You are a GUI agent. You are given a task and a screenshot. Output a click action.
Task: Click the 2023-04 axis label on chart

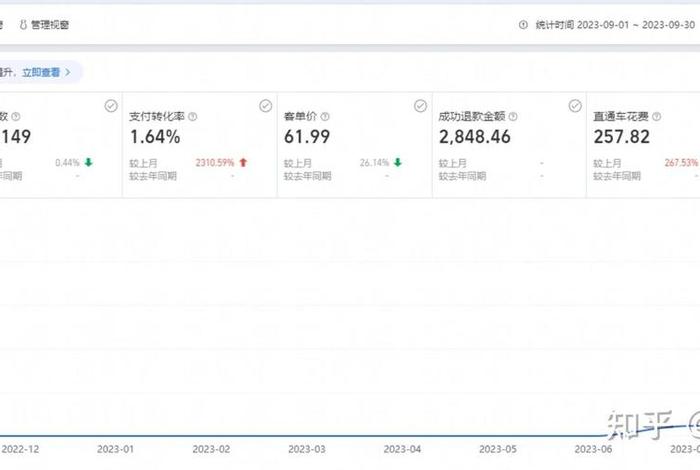point(402,449)
